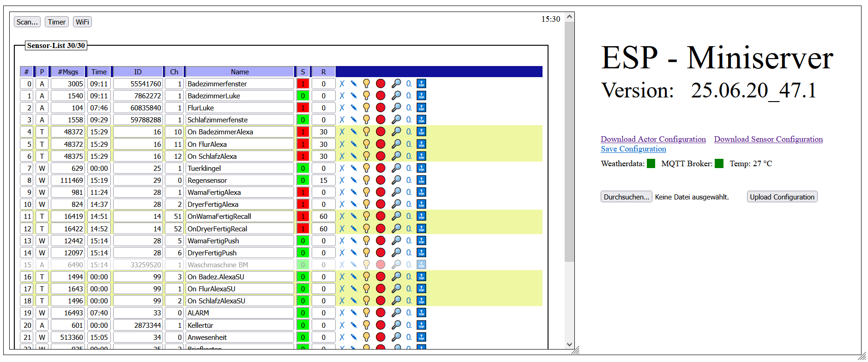The width and height of the screenshot is (868, 362).
Task: Open the Timer page
Action: tap(57, 22)
